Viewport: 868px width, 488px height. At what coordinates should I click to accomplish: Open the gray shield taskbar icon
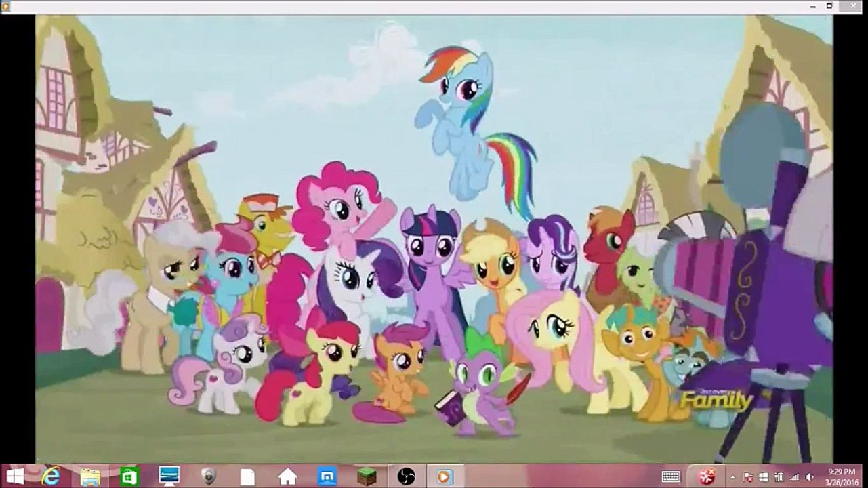tap(208, 476)
